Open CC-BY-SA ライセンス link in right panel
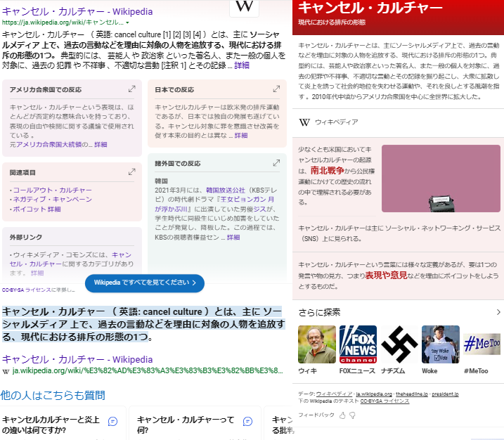This screenshot has width=504, height=440. click(x=385, y=401)
